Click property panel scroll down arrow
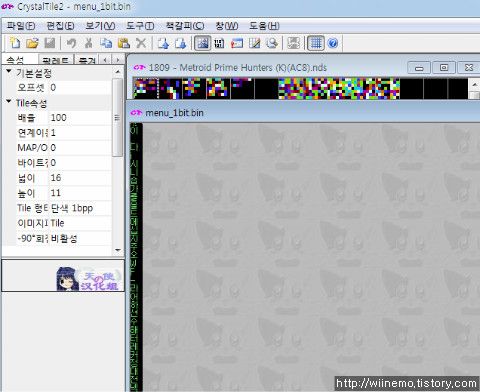Screen dimensions: 480x392 click(x=118, y=250)
